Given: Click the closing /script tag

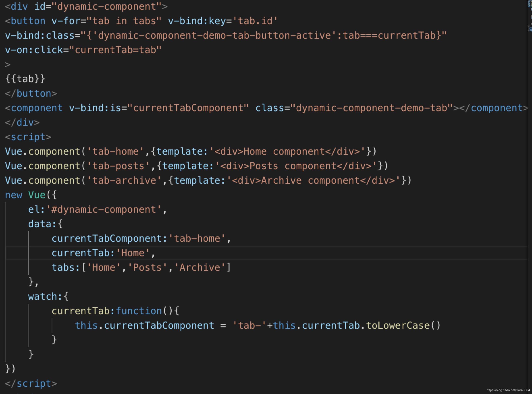Looking at the screenshot, I should coord(31,384).
